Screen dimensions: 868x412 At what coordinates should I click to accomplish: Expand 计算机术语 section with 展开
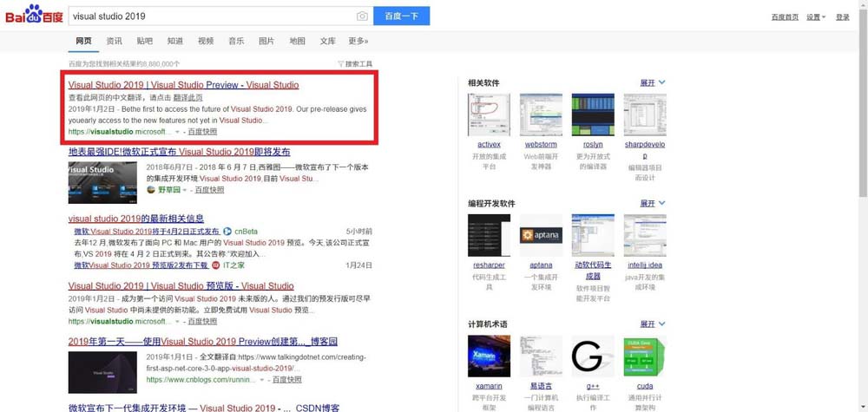tap(653, 324)
